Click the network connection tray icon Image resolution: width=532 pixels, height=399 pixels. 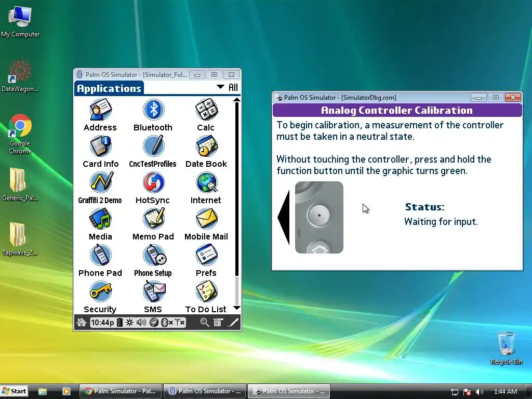click(x=455, y=392)
